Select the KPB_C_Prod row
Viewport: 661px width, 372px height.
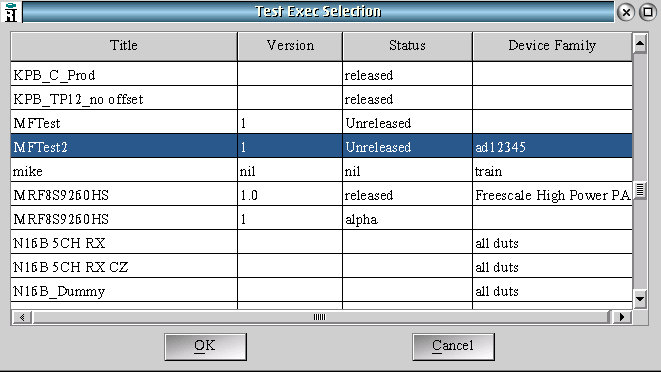pos(321,75)
